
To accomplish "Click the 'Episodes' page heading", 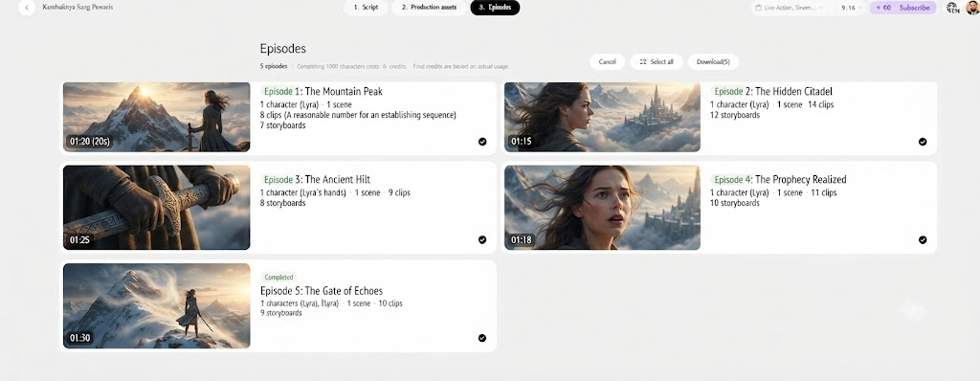I will (x=283, y=49).
